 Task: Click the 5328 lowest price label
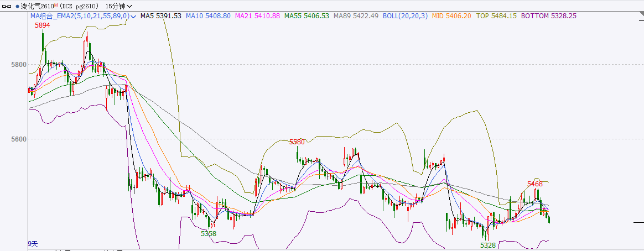488,245
